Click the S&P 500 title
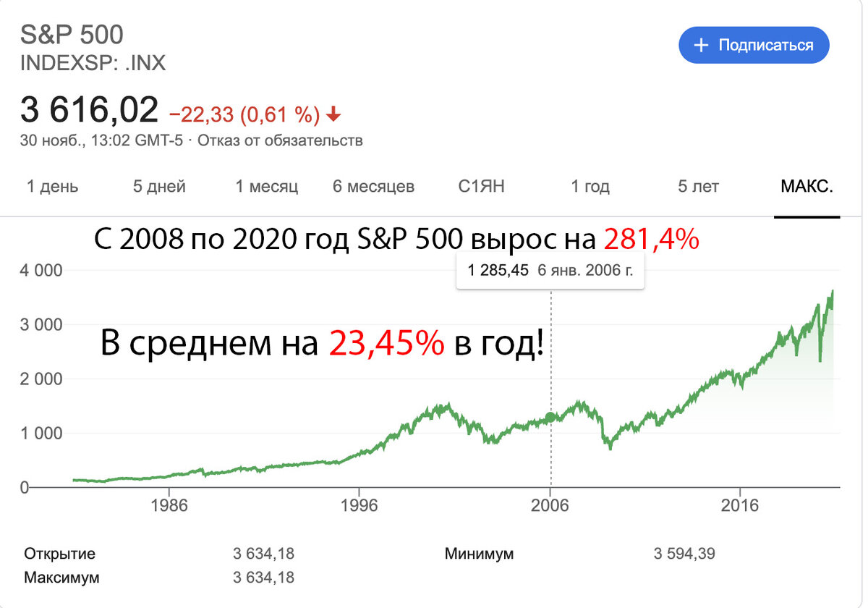Viewport: 868px width, 608px height. click(72, 34)
